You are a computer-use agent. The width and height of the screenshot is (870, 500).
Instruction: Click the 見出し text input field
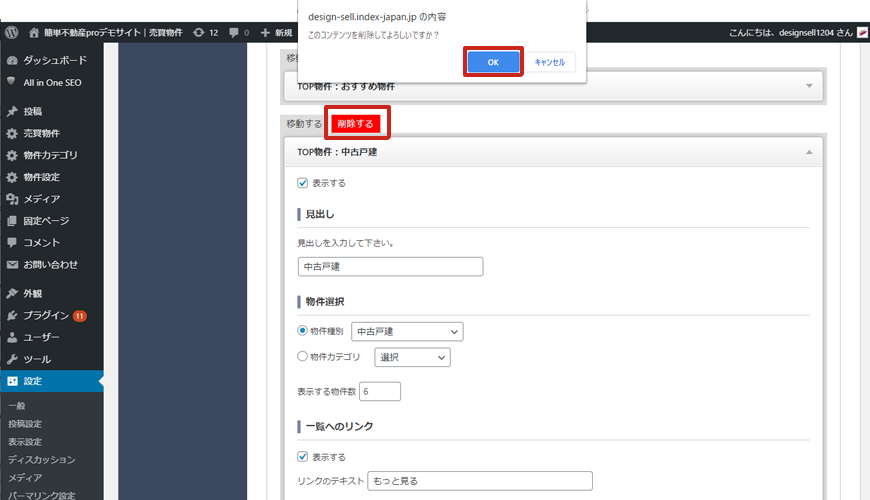(x=390, y=267)
